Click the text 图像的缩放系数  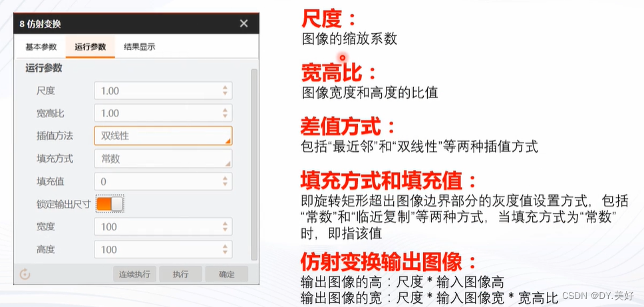click(349, 39)
